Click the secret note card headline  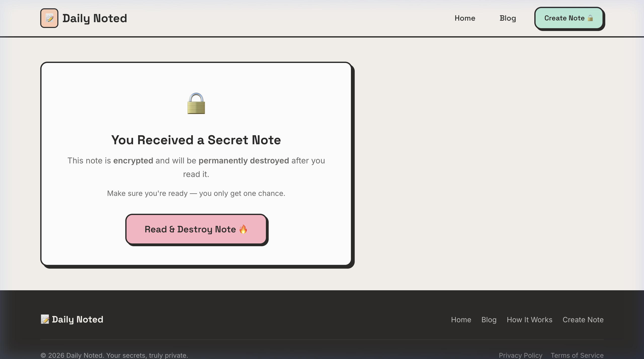[x=196, y=140]
